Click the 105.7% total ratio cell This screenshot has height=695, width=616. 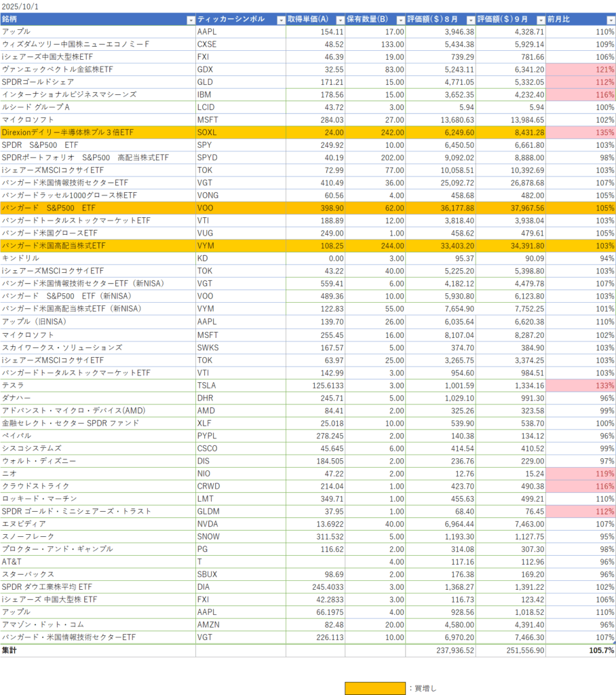click(581, 650)
